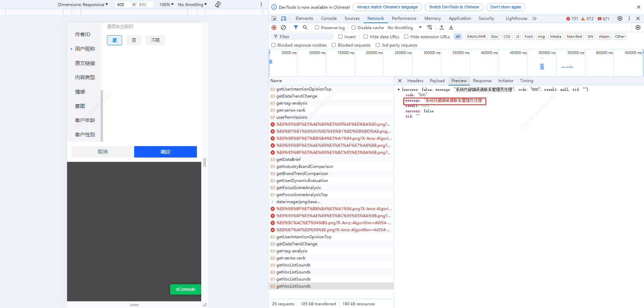Enable the Preserve log checkbox
644x308 pixels.
click(317, 27)
